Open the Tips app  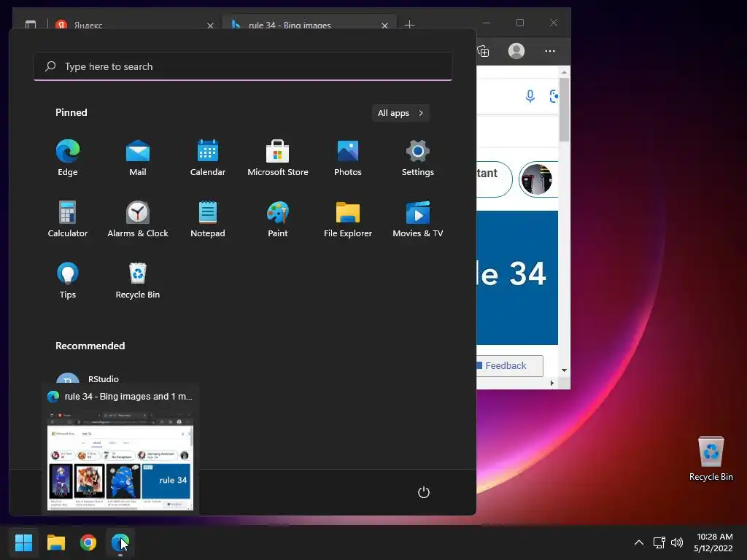(x=68, y=281)
